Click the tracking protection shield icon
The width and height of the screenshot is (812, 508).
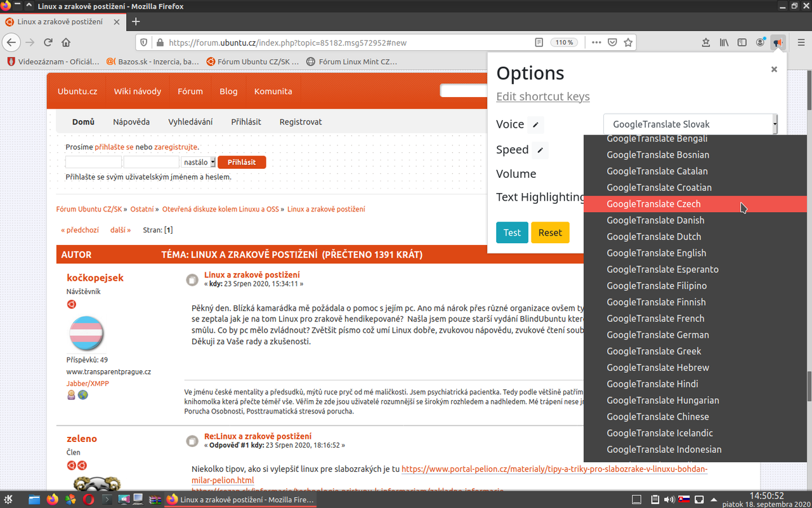coord(144,43)
